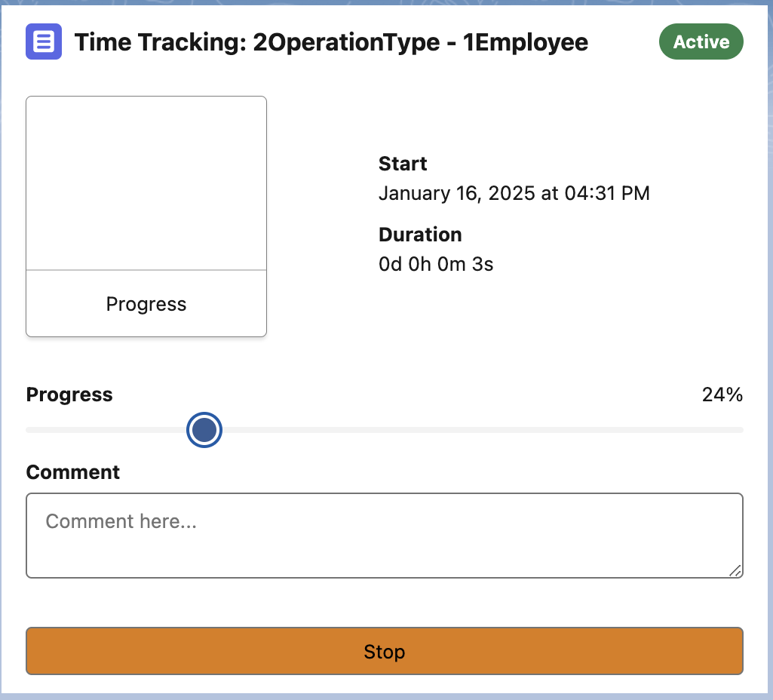773x700 pixels.
Task: Click the Progress slider handle
Action: (204, 430)
